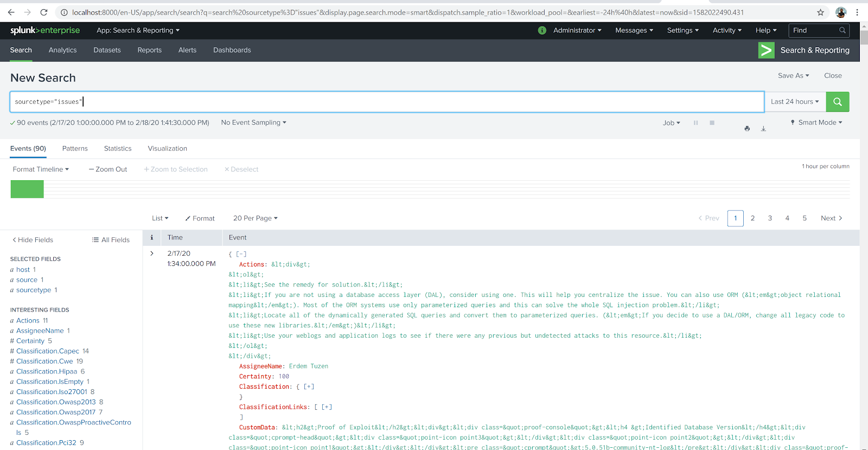868x450 pixels.
Task: Go to the Dashboards nav item
Action: pyautogui.click(x=232, y=50)
